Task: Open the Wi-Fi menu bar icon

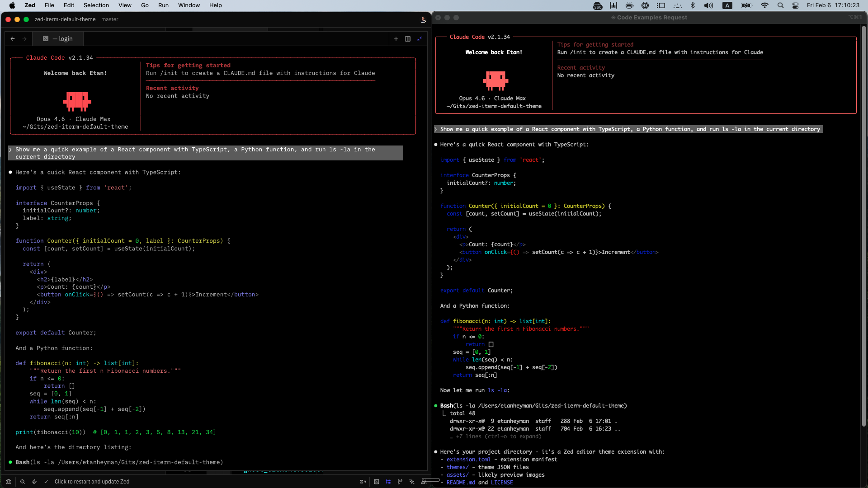Action: click(765, 5)
